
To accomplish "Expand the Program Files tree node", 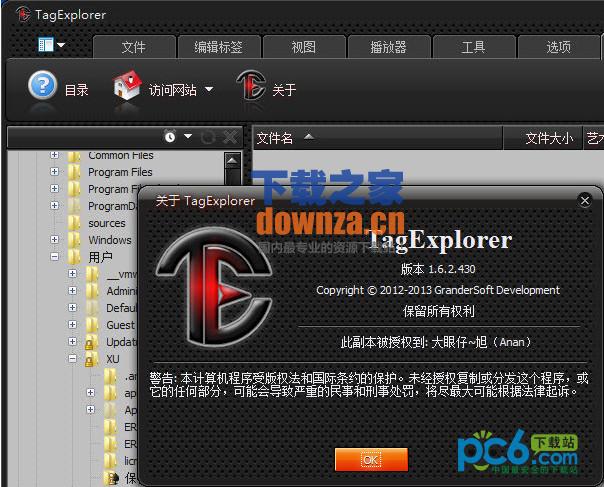I will tap(54, 172).
